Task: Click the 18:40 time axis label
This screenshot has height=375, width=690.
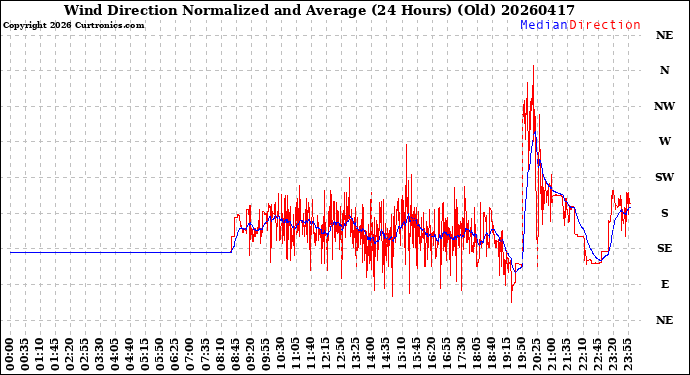Action: pyautogui.click(x=492, y=354)
